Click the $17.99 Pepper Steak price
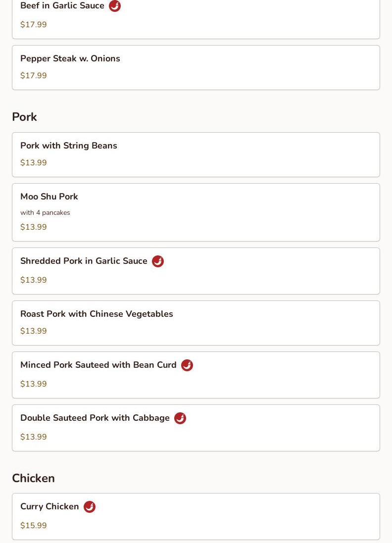Screen dimensions: 392x543 (34, 76)
